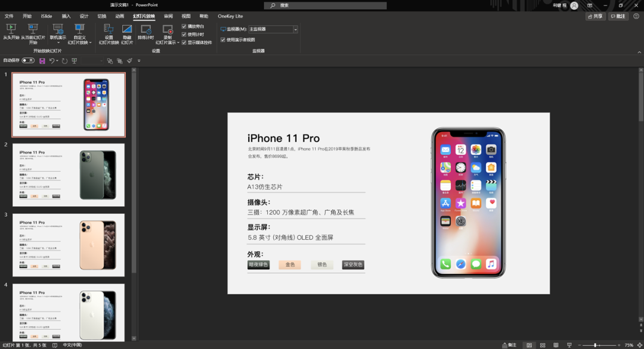This screenshot has width=644, height=349.
Task: Click the smiley feedback icon
Action: point(636,16)
